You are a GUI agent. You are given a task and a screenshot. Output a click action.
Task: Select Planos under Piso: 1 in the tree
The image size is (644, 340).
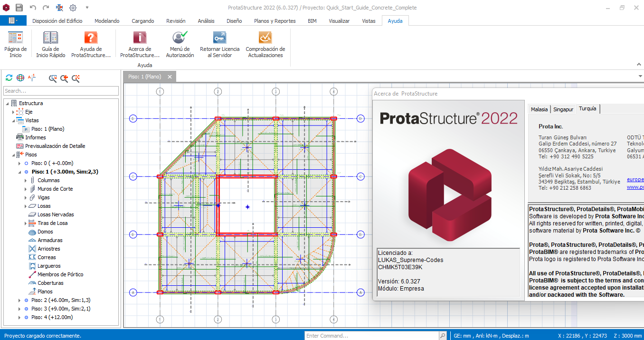tap(45, 291)
